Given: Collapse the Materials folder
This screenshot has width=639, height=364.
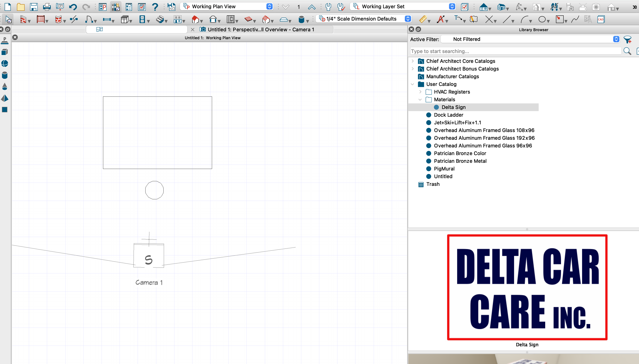Looking at the screenshot, I should point(420,100).
